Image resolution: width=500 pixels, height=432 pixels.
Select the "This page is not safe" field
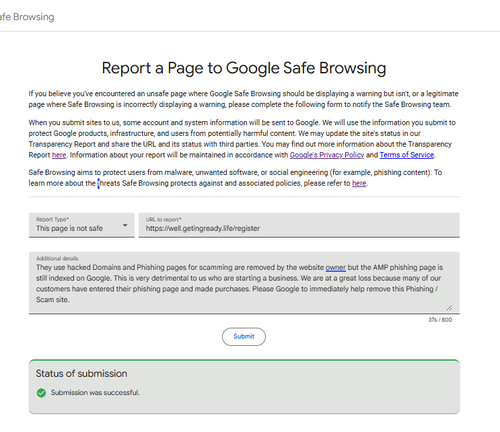tap(82, 225)
